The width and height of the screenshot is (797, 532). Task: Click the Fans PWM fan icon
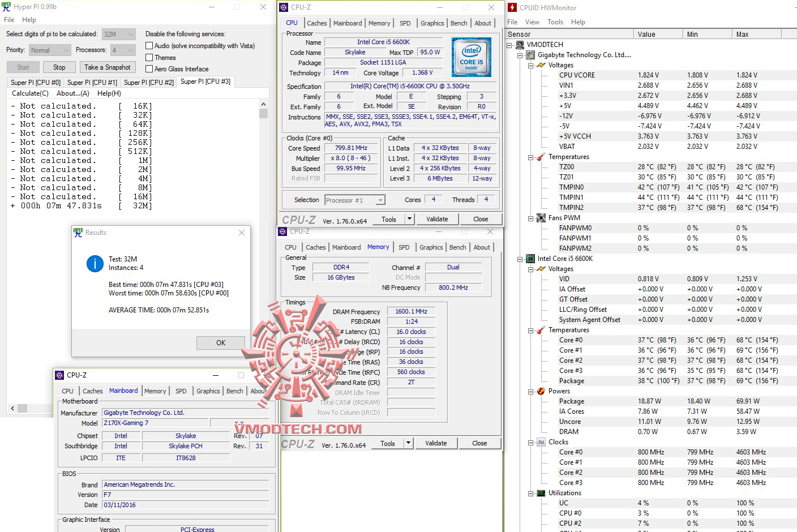pyautogui.click(x=541, y=218)
